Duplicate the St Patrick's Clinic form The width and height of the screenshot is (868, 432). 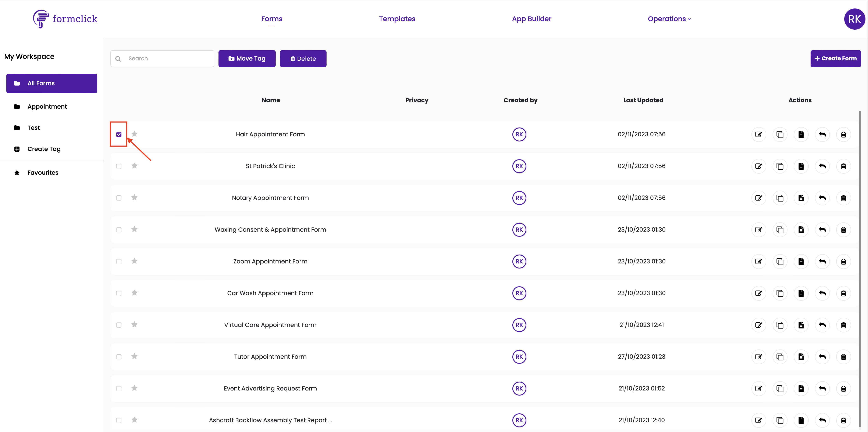tap(780, 166)
